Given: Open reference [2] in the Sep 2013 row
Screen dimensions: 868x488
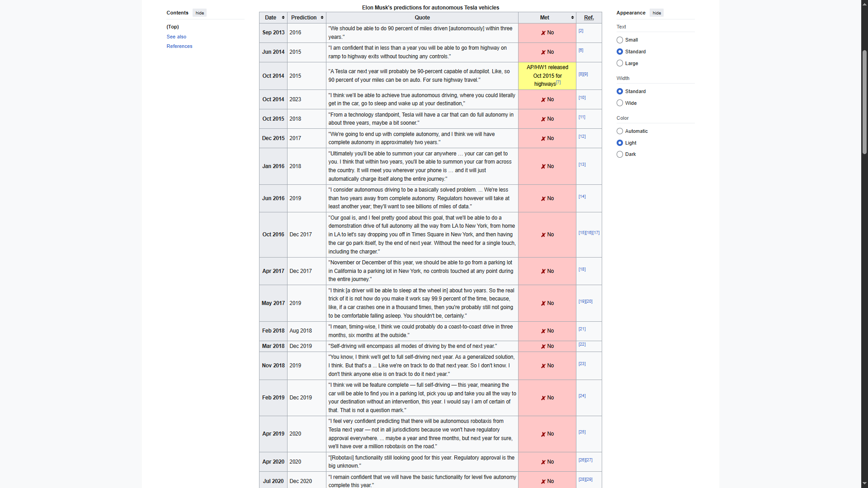Looking at the screenshot, I should click(x=581, y=31).
